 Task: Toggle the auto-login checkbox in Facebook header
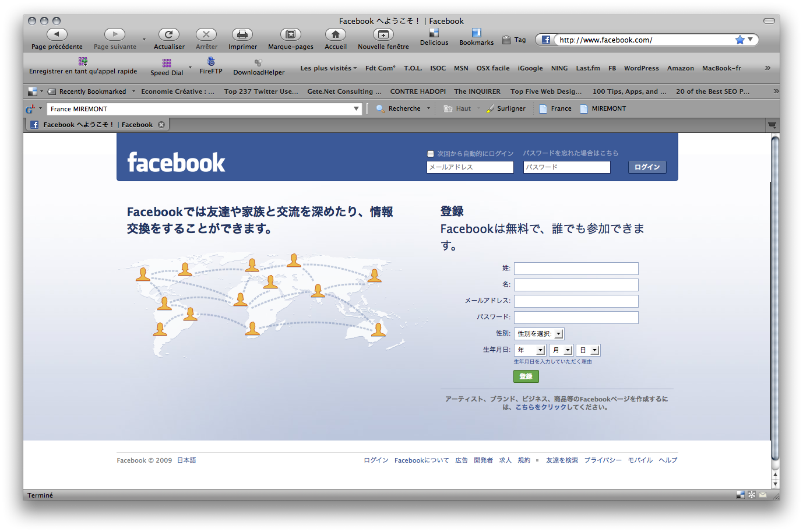[431, 154]
